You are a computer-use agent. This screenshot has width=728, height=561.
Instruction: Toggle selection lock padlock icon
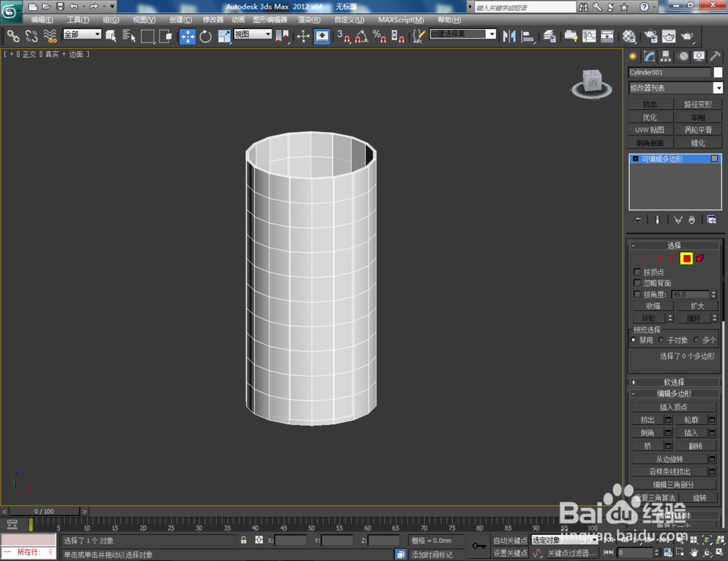click(244, 540)
